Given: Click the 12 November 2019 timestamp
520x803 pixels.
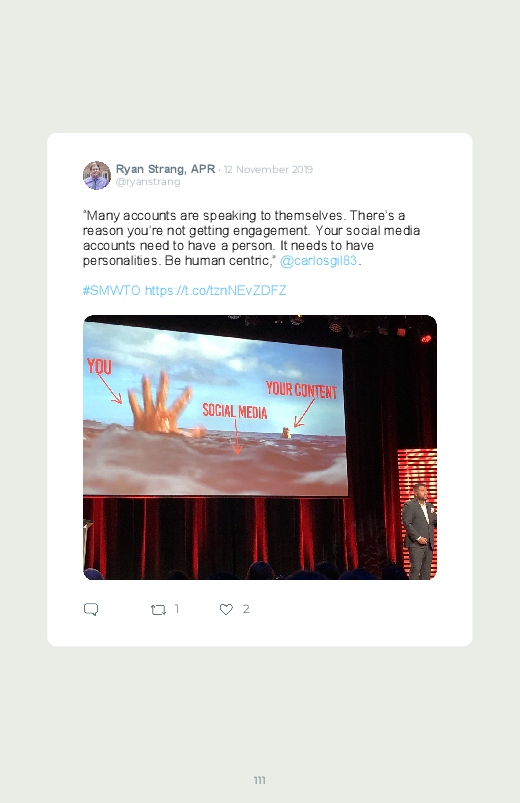Looking at the screenshot, I should 268,170.
